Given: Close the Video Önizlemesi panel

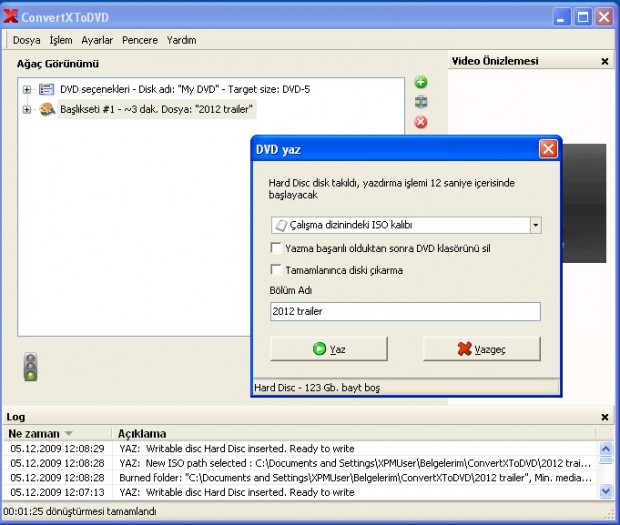Looking at the screenshot, I should [x=605, y=61].
